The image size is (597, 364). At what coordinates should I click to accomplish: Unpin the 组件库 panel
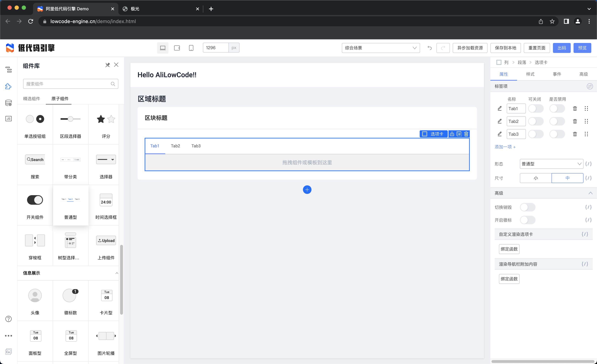(107, 65)
